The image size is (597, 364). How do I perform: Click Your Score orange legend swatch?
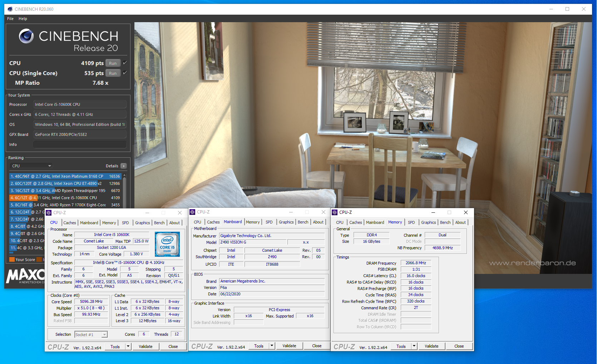click(12, 260)
